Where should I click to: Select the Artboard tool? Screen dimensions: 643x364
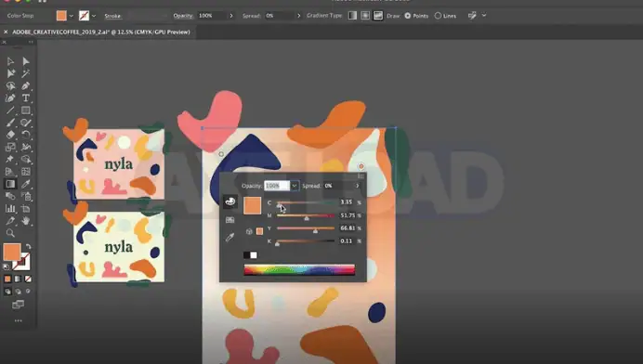pyautogui.click(x=26, y=209)
